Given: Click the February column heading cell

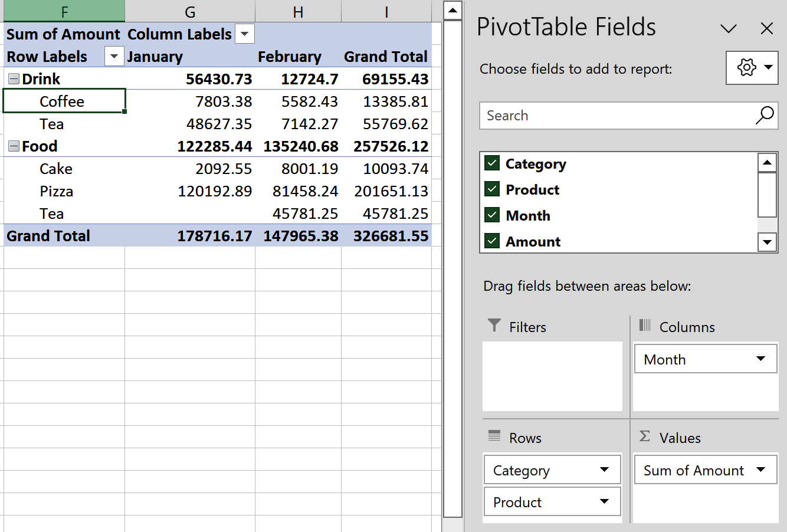Looking at the screenshot, I should click(x=298, y=57).
